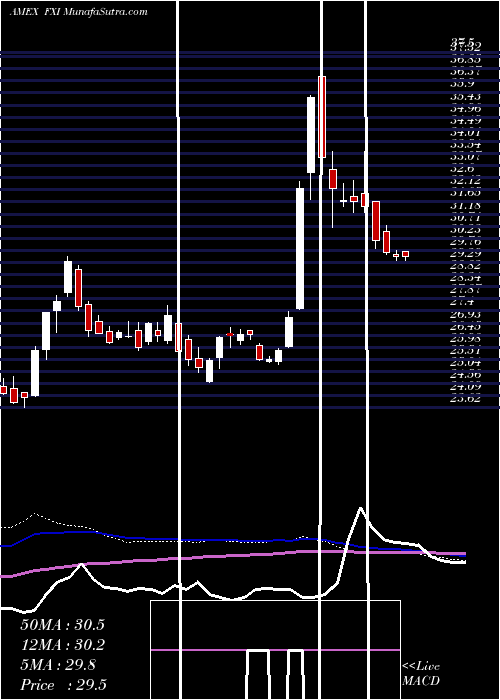This screenshot has height=700, width=500.
Task: Click the AMEX FXI MunafaSutra.com title
Action: [x=79, y=12]
